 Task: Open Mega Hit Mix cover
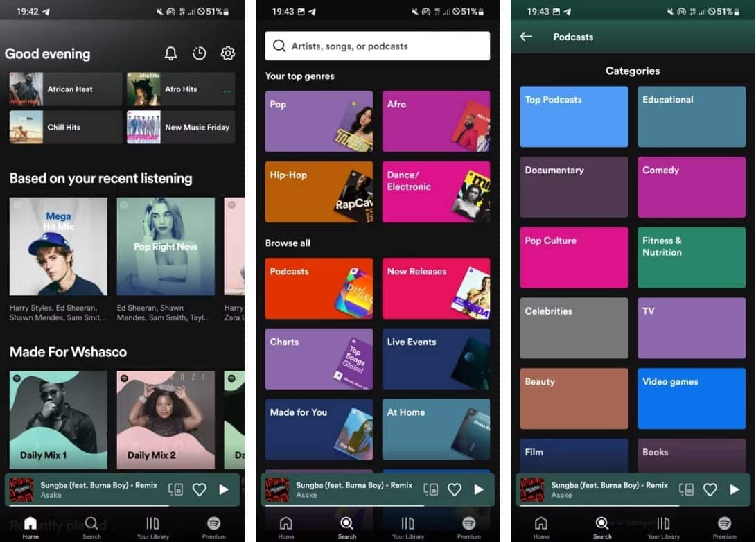pos(58,246)
